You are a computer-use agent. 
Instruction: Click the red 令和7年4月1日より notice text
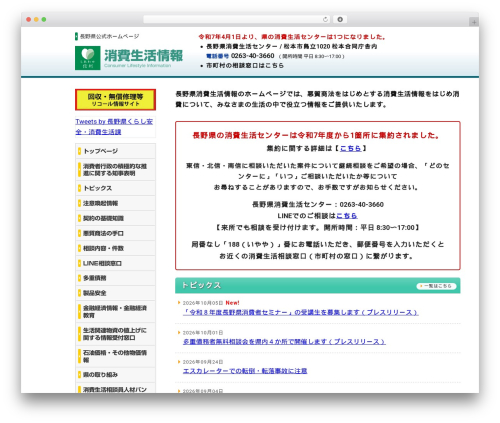coord(292,37)
